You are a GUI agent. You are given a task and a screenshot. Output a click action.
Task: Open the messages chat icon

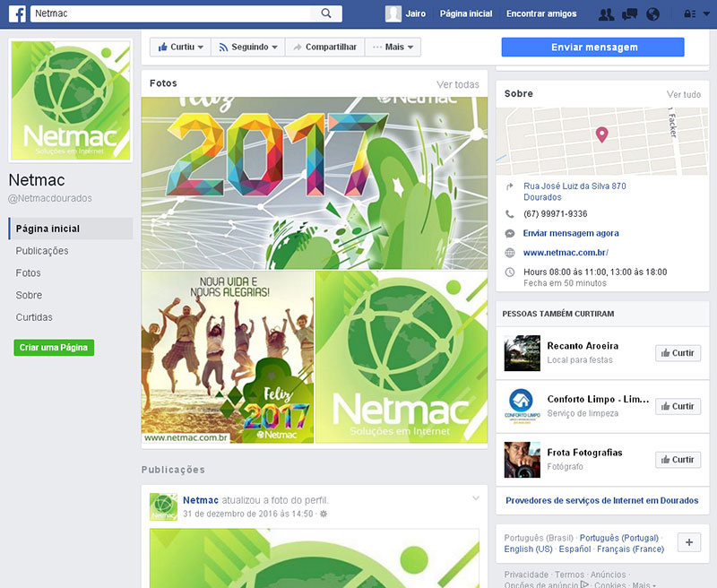coord(630,14)
